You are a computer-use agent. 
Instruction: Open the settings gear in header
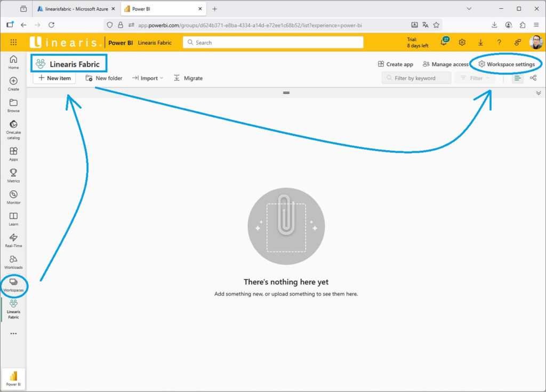tap(462, 43)
